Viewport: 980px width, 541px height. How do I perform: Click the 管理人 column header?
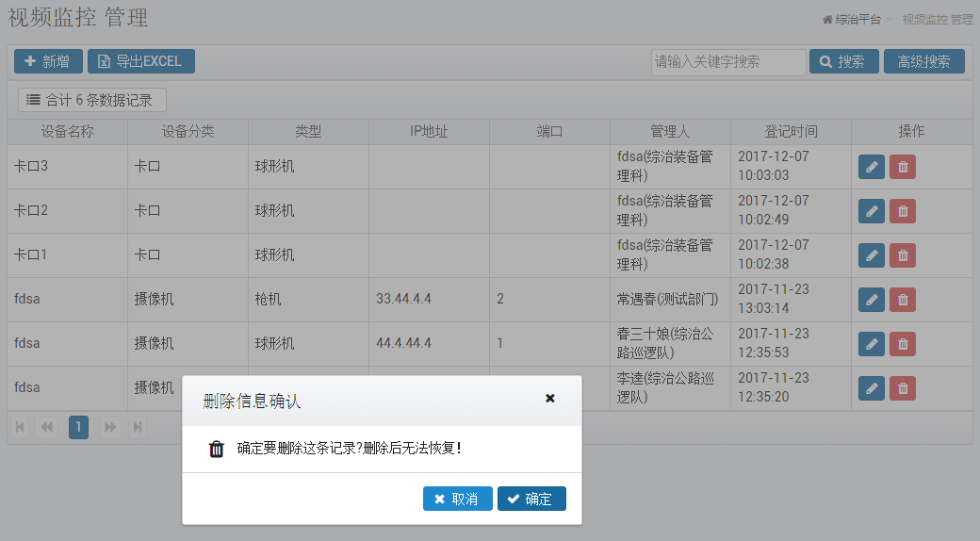tap(671, 132)
